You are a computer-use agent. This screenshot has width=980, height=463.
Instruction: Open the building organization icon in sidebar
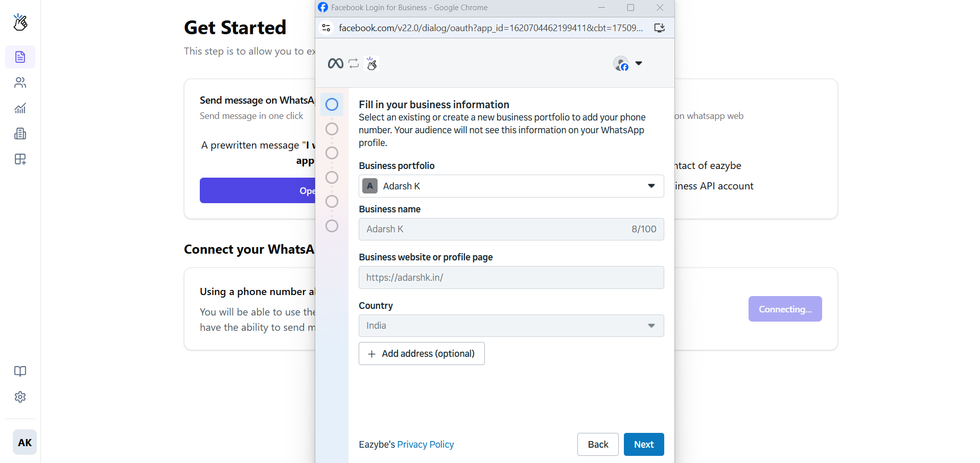click(x=20, y=134)
